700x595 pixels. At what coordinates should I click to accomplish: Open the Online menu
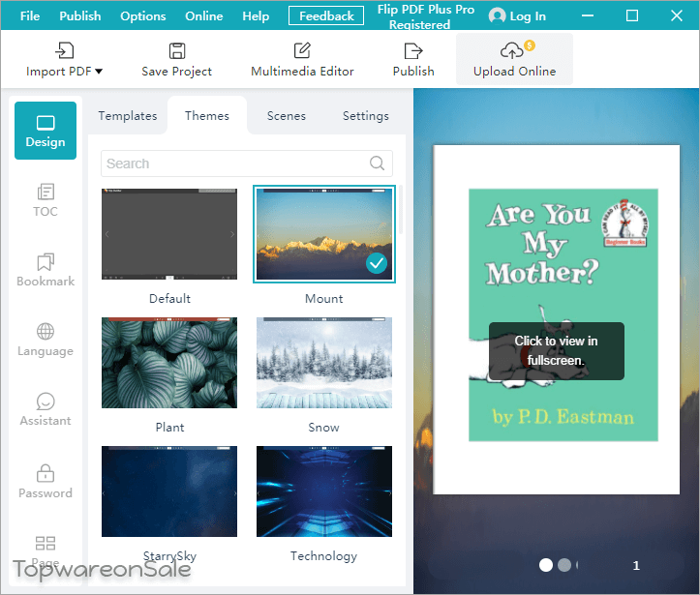tap(204, 16)
